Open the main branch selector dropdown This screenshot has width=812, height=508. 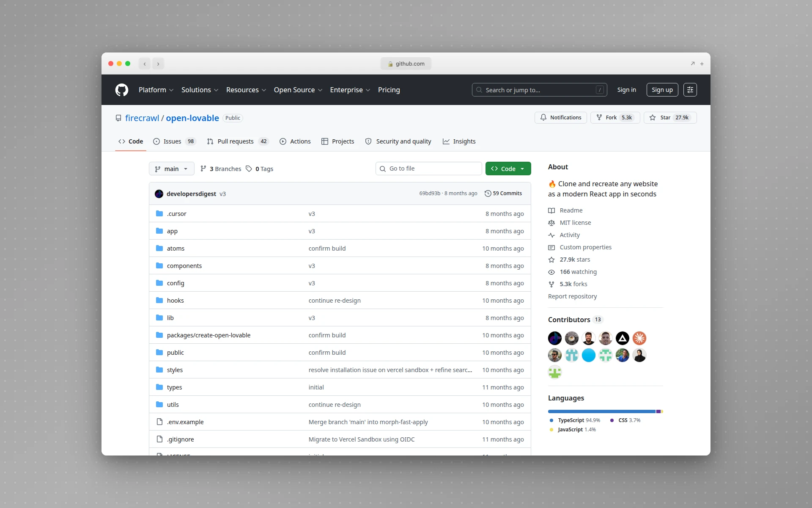(x=172, y=168)
